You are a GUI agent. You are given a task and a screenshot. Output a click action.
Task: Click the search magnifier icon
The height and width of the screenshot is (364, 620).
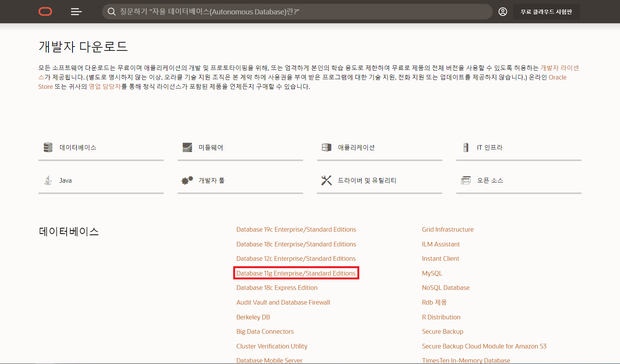pos(112,12)
